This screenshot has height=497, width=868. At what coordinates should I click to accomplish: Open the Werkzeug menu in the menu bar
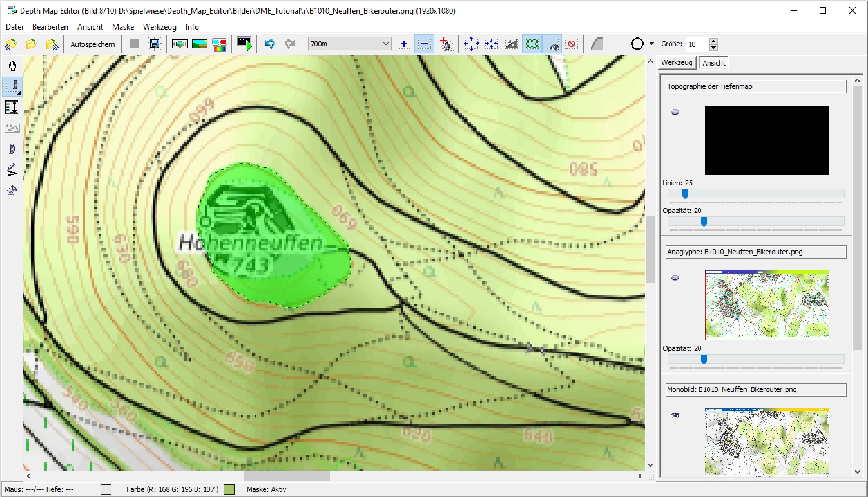coord(160,27)
